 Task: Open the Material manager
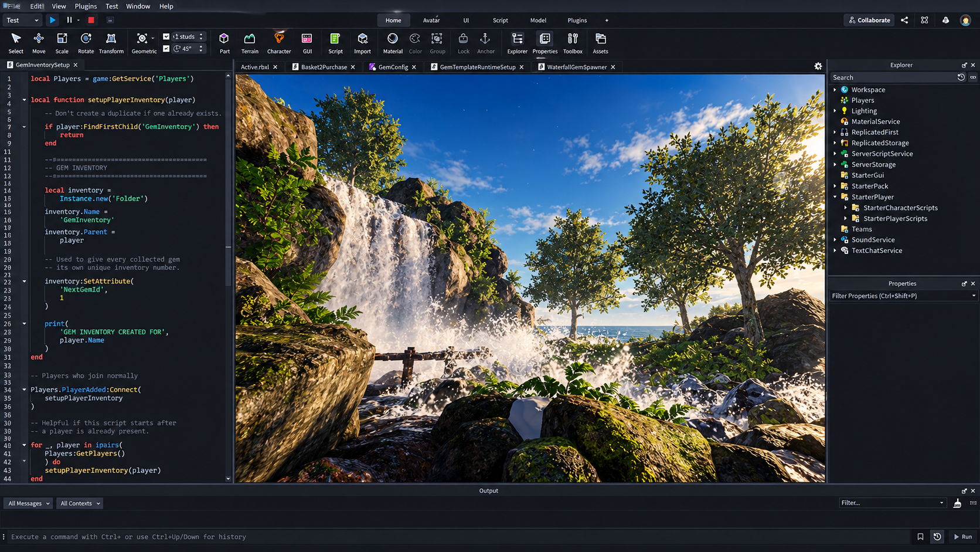click(x=393, y=43)
